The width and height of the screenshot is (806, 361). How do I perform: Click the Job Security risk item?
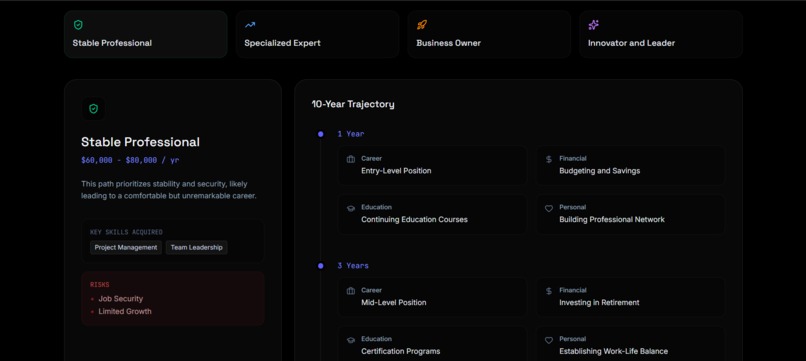(121, 299)
